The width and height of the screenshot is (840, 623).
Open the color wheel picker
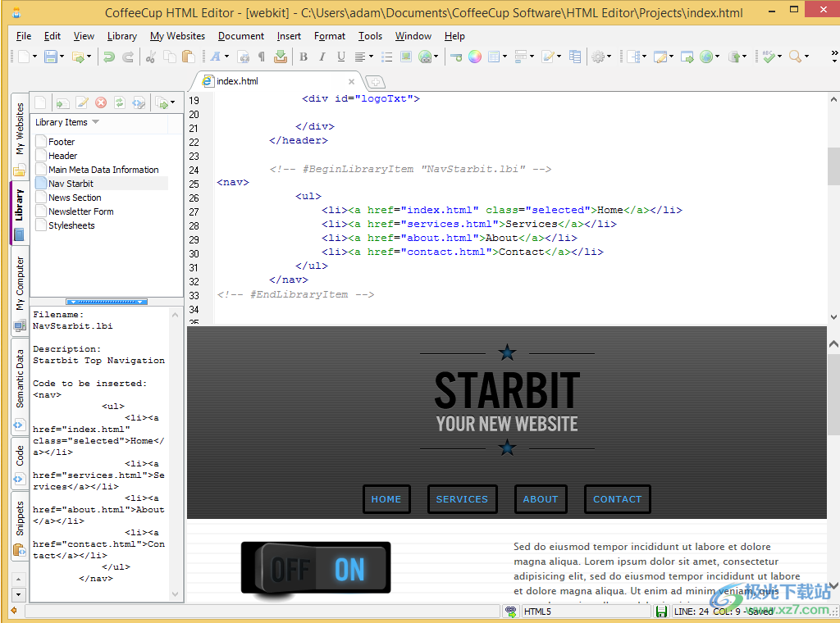coord(475,57)
